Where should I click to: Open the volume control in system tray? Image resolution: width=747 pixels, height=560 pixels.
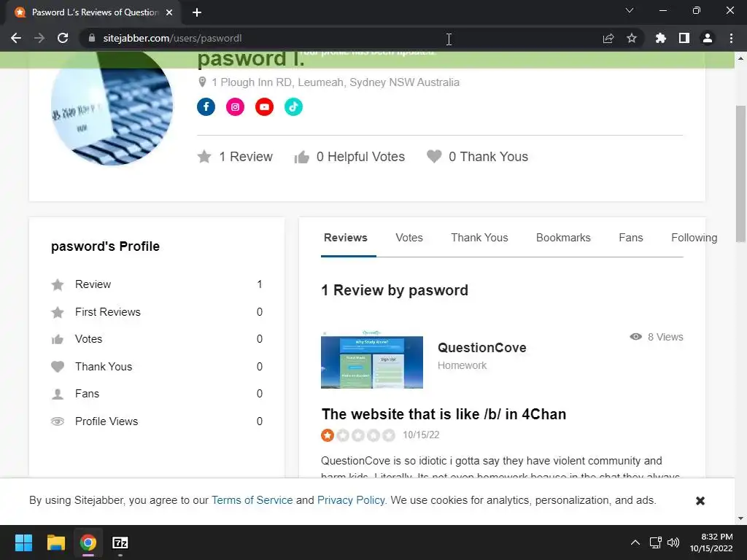(673, 542)
